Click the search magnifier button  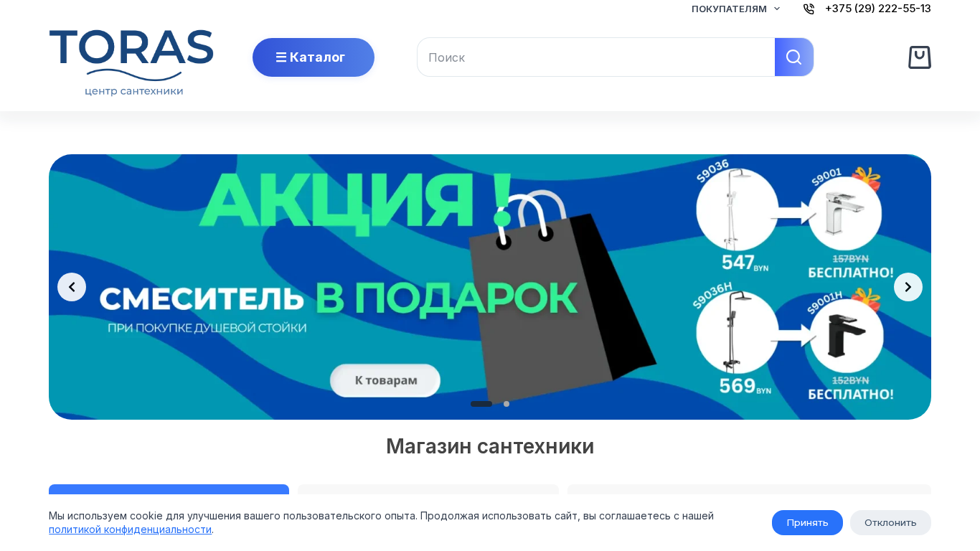click(x=794, y=57)
